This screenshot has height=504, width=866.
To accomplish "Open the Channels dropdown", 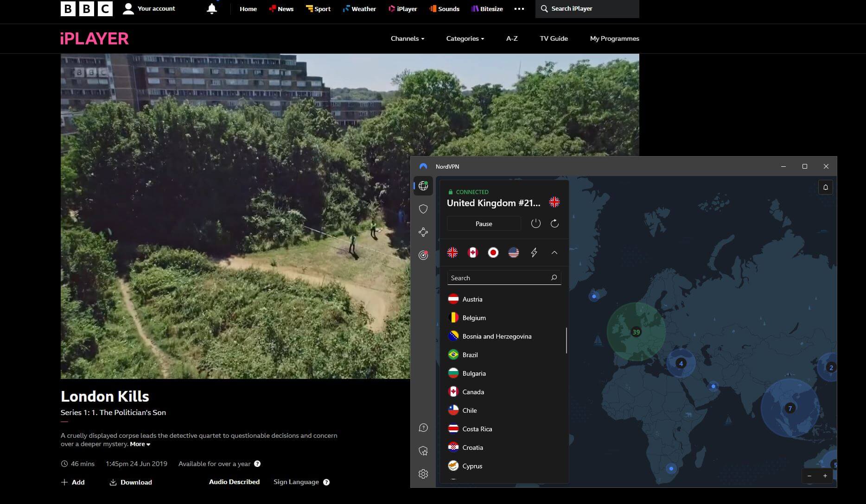I will [x=408, y=38].
